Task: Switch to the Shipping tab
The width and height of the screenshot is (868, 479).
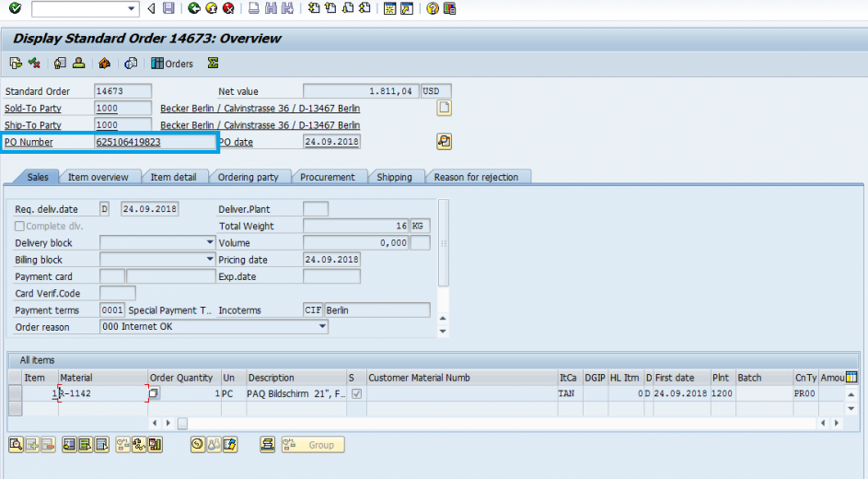Action: (x=394, y=177)
